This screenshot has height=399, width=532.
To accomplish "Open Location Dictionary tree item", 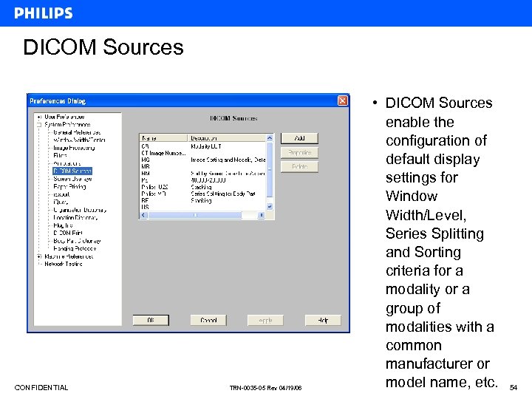I will click(75, 217).
